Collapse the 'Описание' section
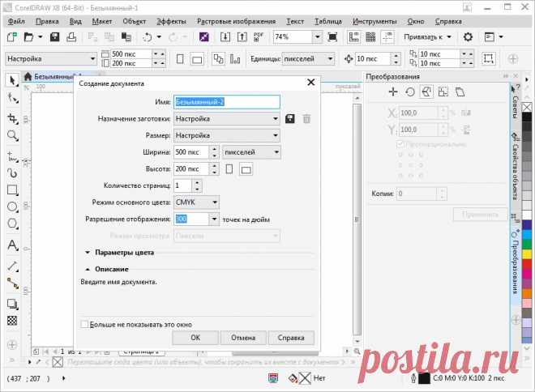535x392 pixels. click(88, 269)
